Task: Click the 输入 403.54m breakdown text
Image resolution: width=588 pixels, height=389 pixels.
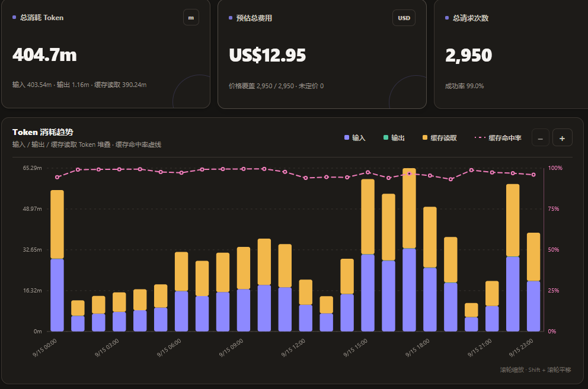Action: click(x=32, y=85)
